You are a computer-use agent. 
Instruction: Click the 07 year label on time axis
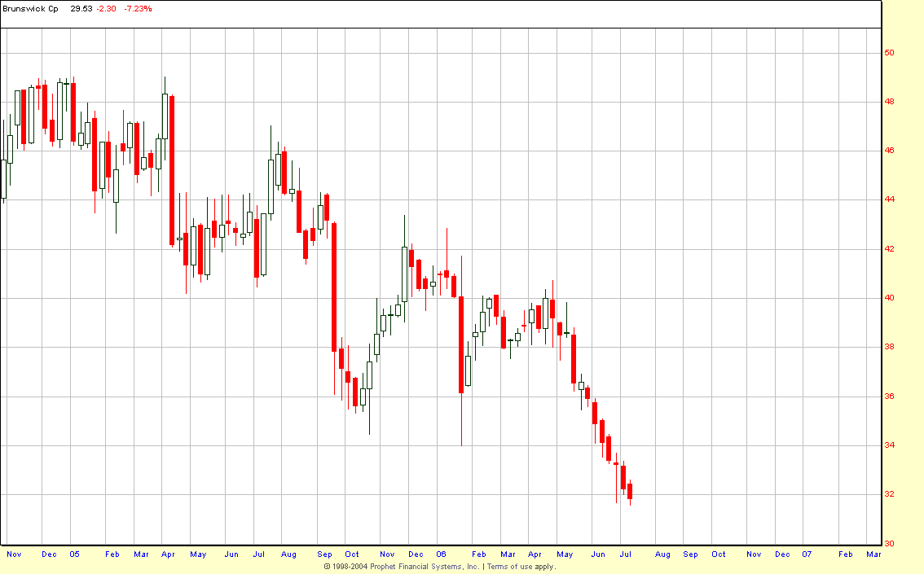click(x=807, y=554)
